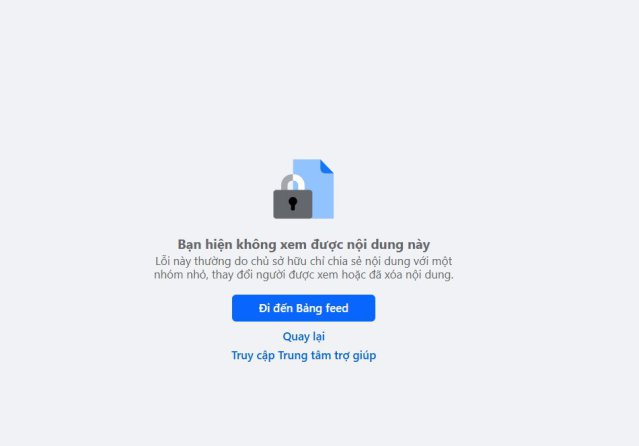639x446 pixels.
Task: Click the heading 'Bạn hiện không xem được nội dung này'
Action: tap(304, 245)
